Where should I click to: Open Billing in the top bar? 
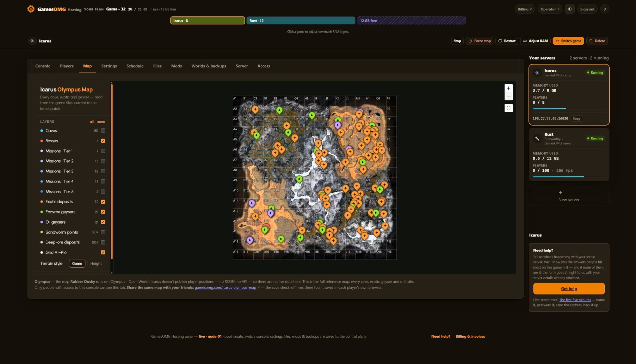524,9
